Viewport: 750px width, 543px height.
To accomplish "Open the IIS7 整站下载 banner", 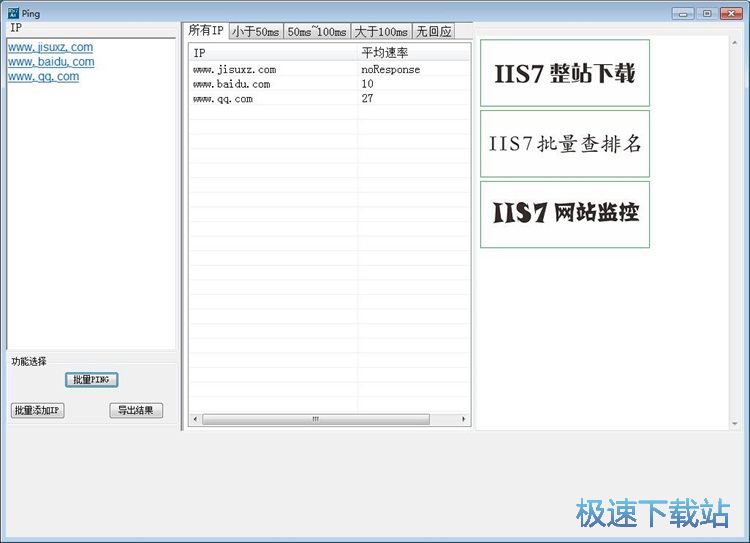I will click(565, 73).
